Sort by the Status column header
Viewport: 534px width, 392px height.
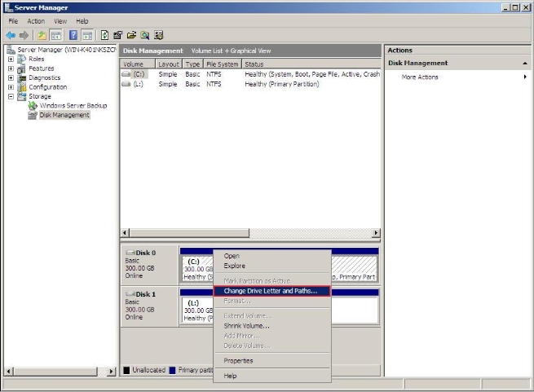(x=311, y=64)
